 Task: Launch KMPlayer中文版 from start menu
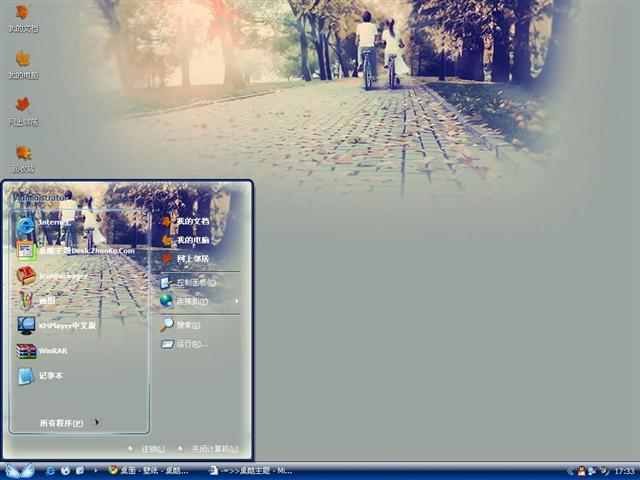(x=56, y=325)
